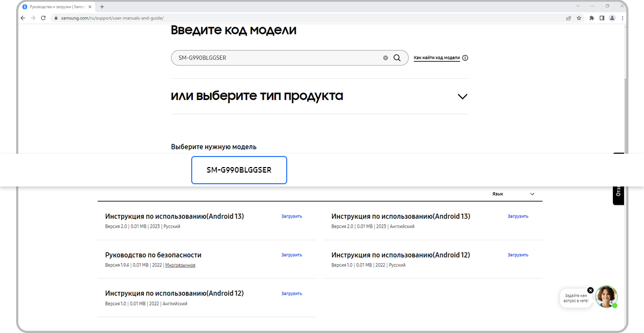Expand 'или выберите тип продукта' chevron
644x333 pixels.
point(462,97)
